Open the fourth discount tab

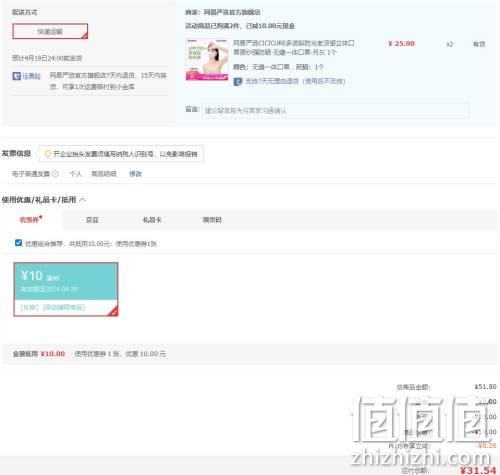212,220
